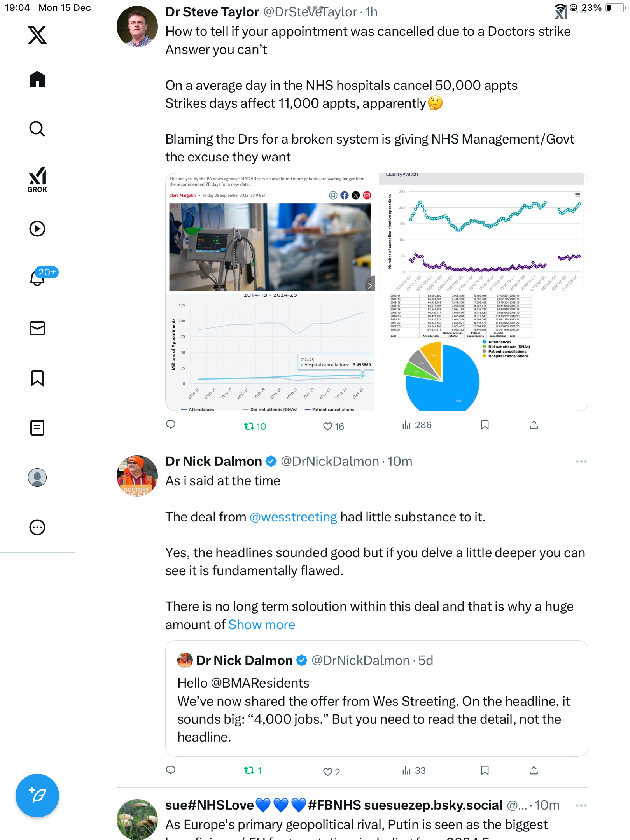Screen dimensions: 630x840
Task: Open the cancelled elective operations chart image
Action: click(x=483, y=233)
